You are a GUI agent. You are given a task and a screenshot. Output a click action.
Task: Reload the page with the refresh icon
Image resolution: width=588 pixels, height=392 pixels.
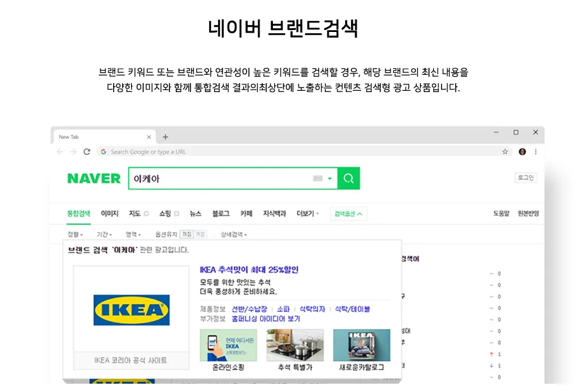[x=87, y=152]
